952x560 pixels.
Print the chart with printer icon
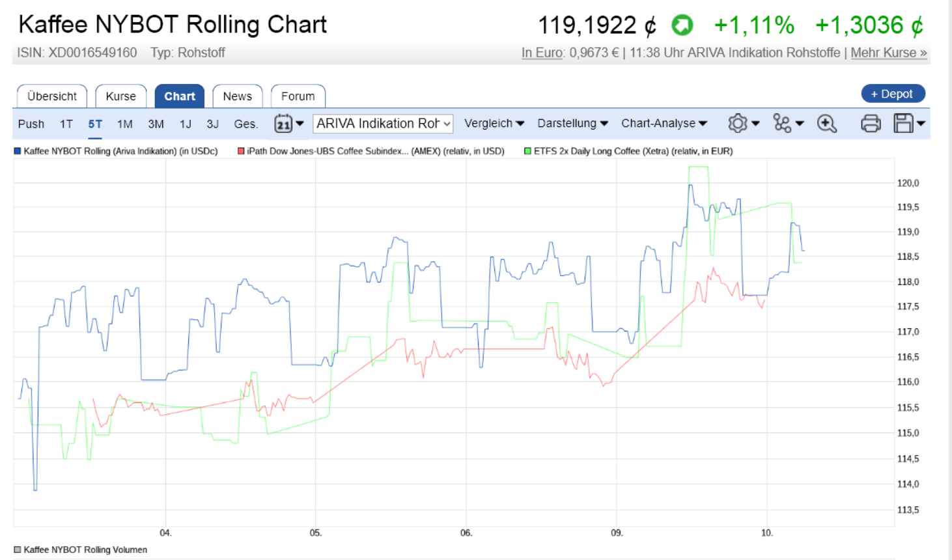click(x=871, y=124)
